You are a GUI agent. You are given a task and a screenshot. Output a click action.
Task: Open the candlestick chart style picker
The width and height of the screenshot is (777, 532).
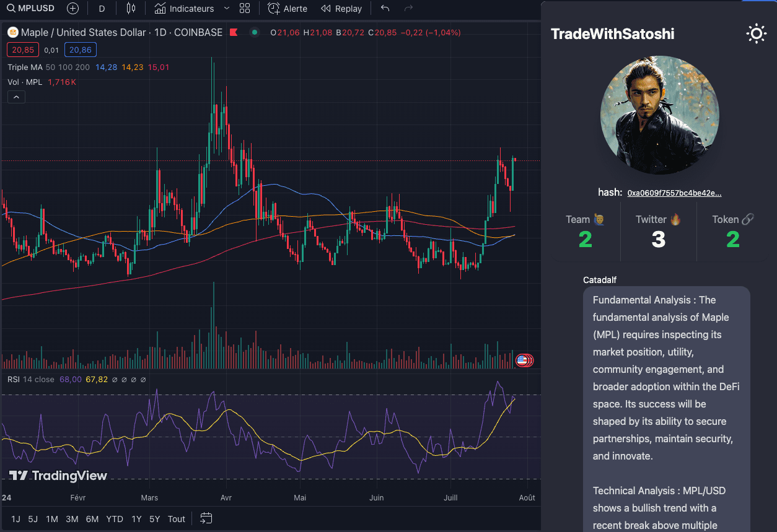click(130, 9)
